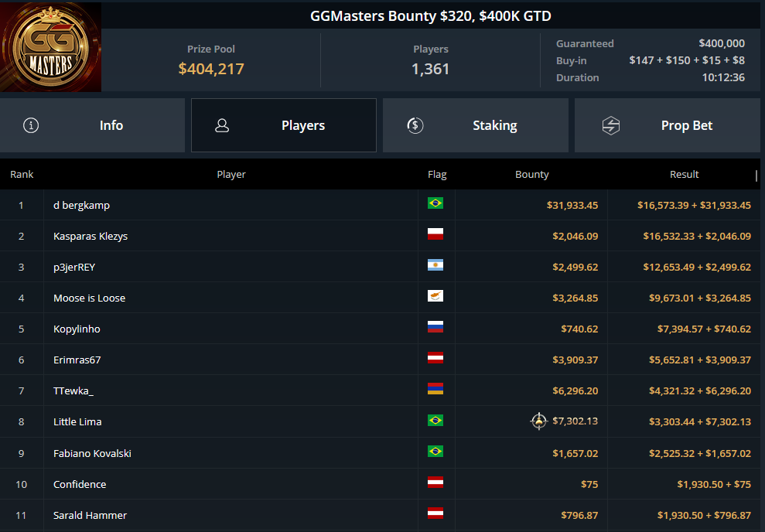This screenshot has height=532, width=765.
Task: Select player d bergkamp
Action: click(81, 205)
